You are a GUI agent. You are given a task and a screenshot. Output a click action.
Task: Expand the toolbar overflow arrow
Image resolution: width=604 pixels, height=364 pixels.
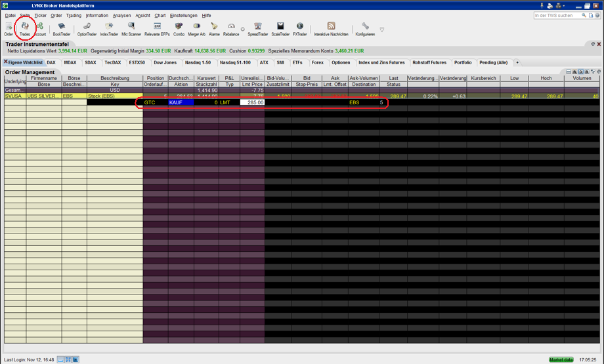click(381, 30)
